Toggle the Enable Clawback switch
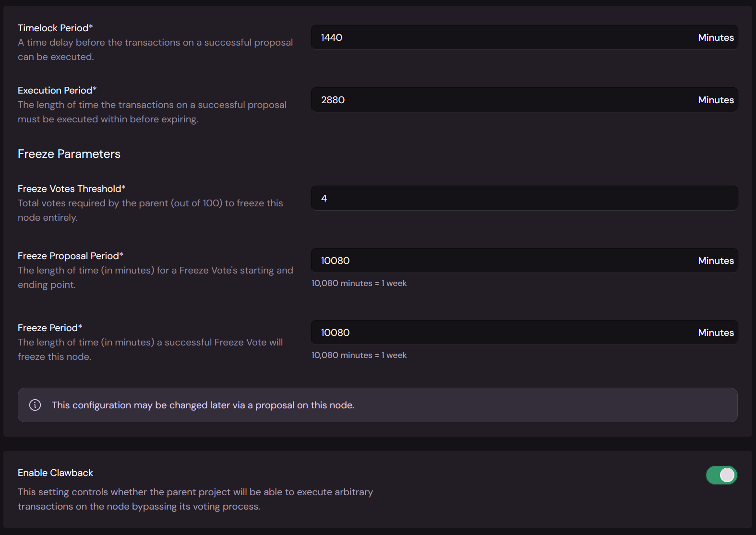 (721, 475)
